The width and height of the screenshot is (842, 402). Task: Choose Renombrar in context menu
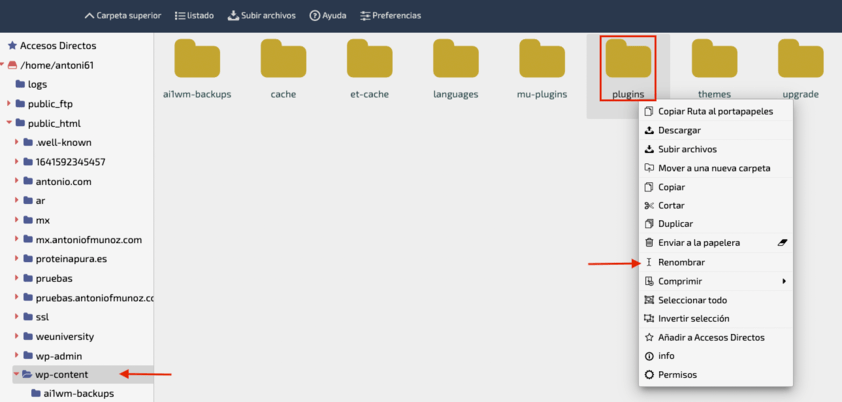pyautogui.click(x=716, y=262)
